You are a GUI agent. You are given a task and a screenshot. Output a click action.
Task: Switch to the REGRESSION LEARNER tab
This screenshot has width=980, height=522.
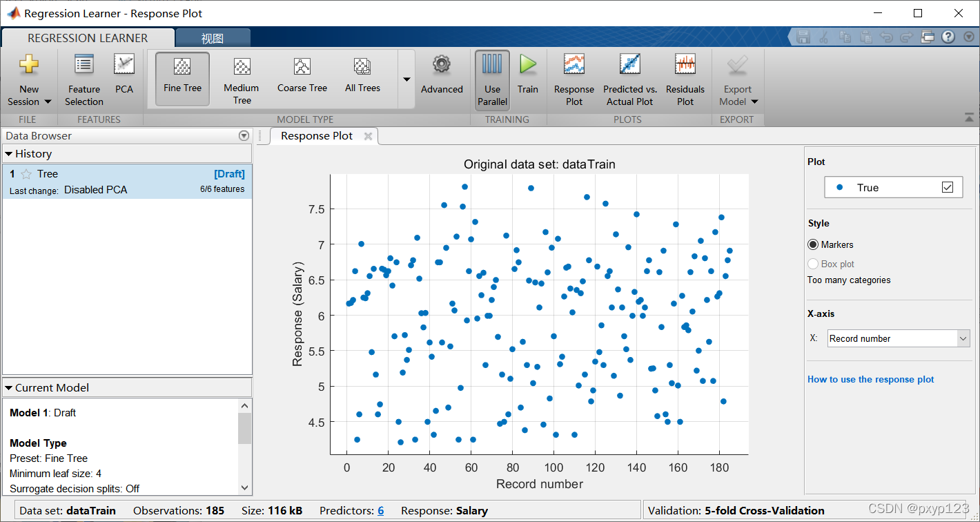(x=88, y=38)
